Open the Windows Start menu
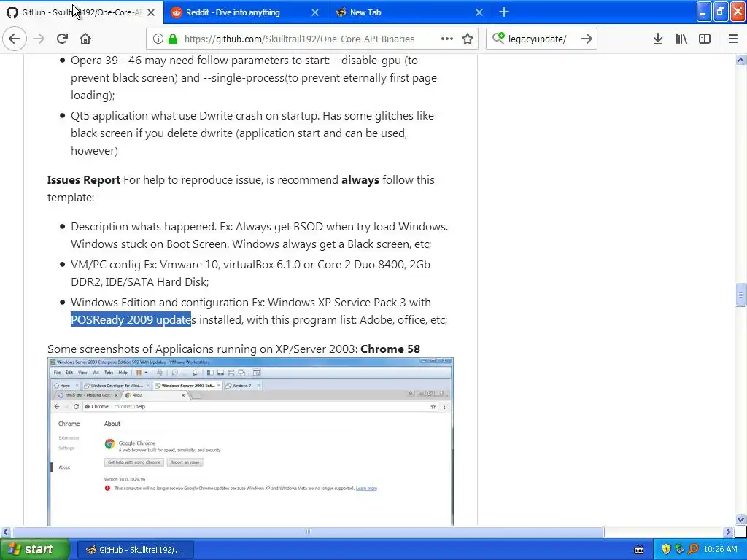 [x=34, y=549]
